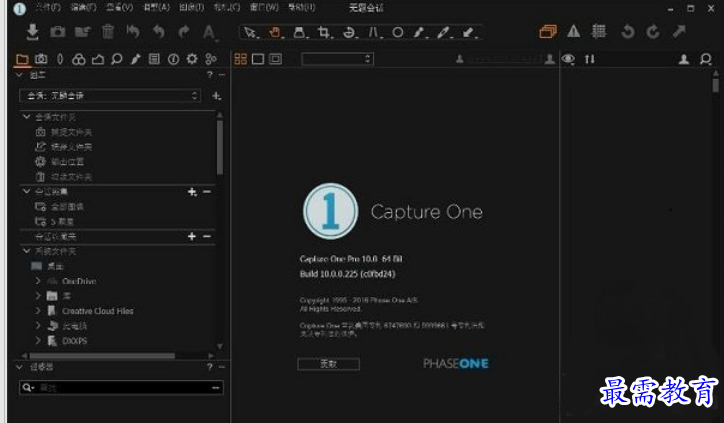Click the diagonal arrow Edit With icon
Image resolution: width=724 pixels, height=423 pixels.
click(x=679, y=31)
